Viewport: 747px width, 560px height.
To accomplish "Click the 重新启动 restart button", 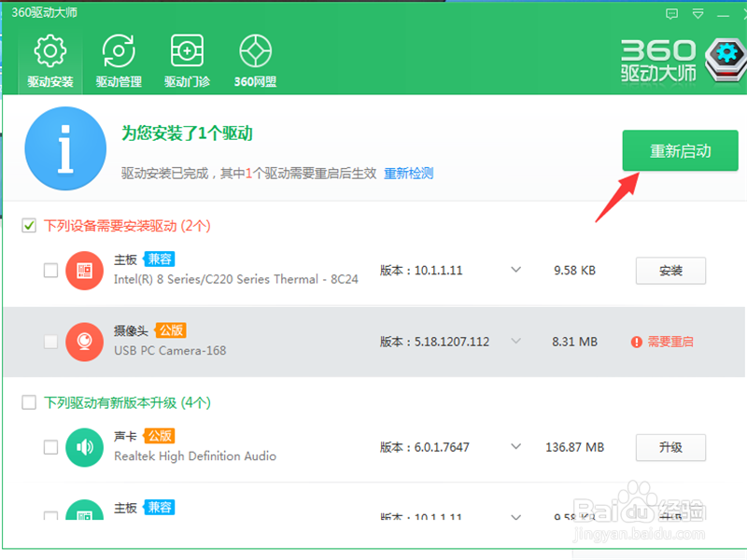I will coord(681,150).
